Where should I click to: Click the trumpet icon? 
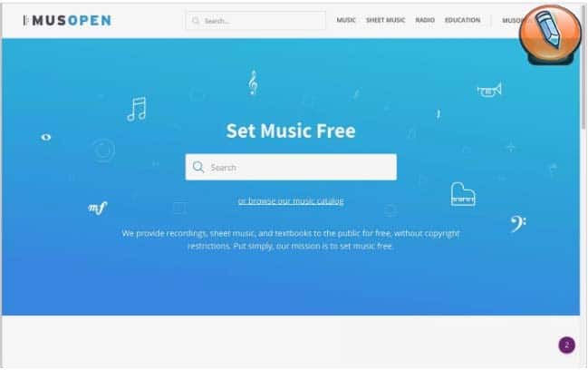coord(489,90)
